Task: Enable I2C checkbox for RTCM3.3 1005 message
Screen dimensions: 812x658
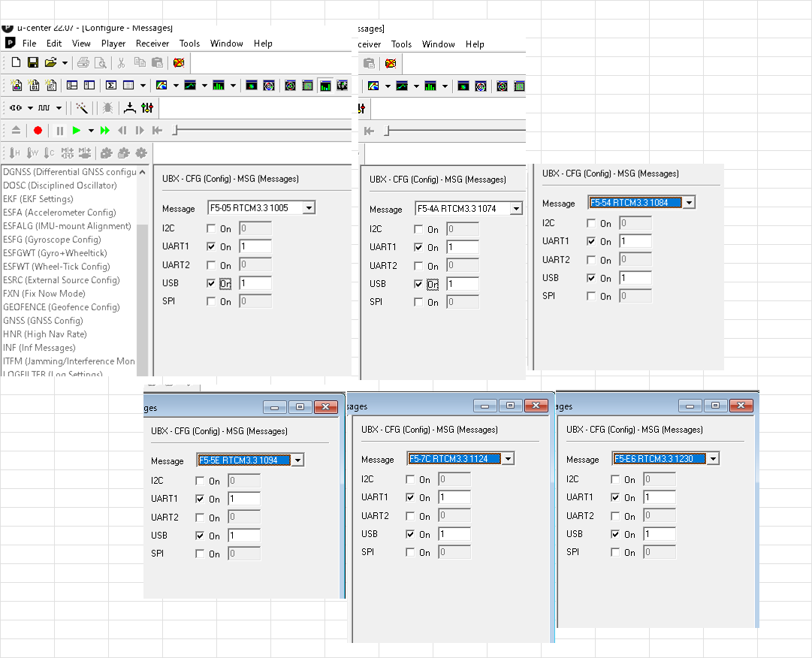Action: 211,229
